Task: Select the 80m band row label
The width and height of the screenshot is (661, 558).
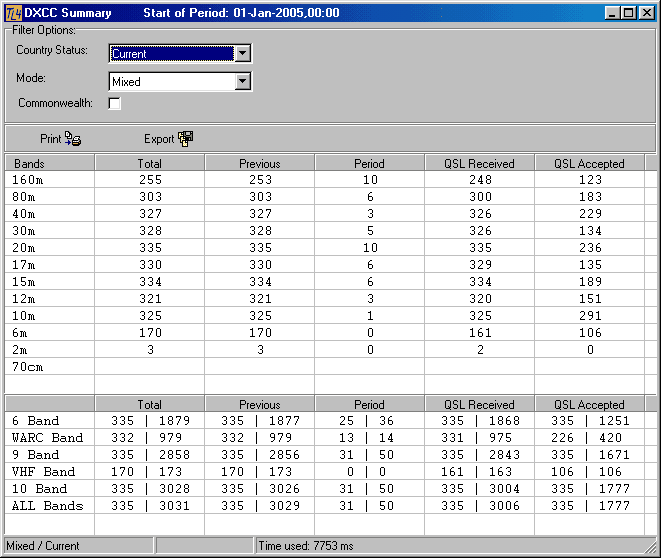Action: (24, 197)
